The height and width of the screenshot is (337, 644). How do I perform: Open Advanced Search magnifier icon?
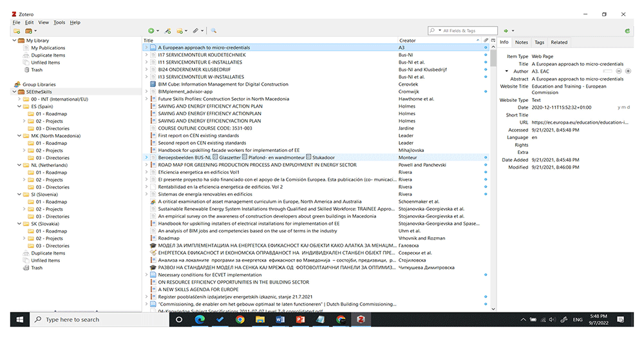coord(214,31)
